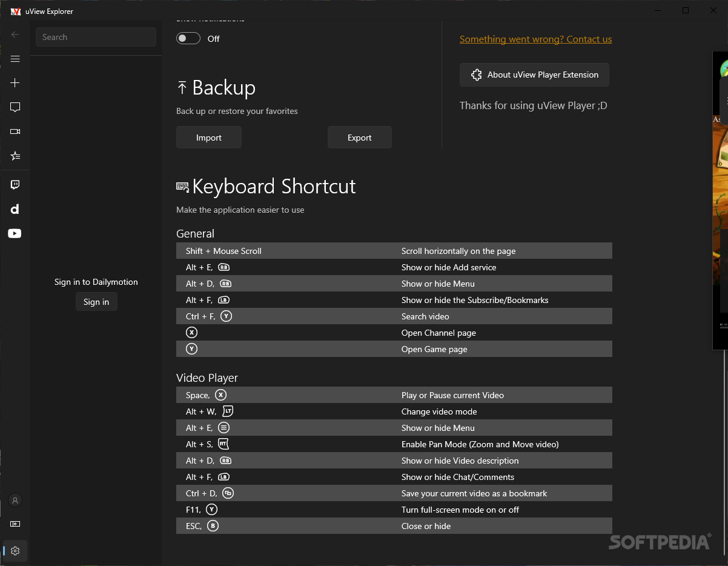The height and width of the screenshot is (566, 728).
Task: Open Something went wrong Contact us link
Action: tap(535, 39)
